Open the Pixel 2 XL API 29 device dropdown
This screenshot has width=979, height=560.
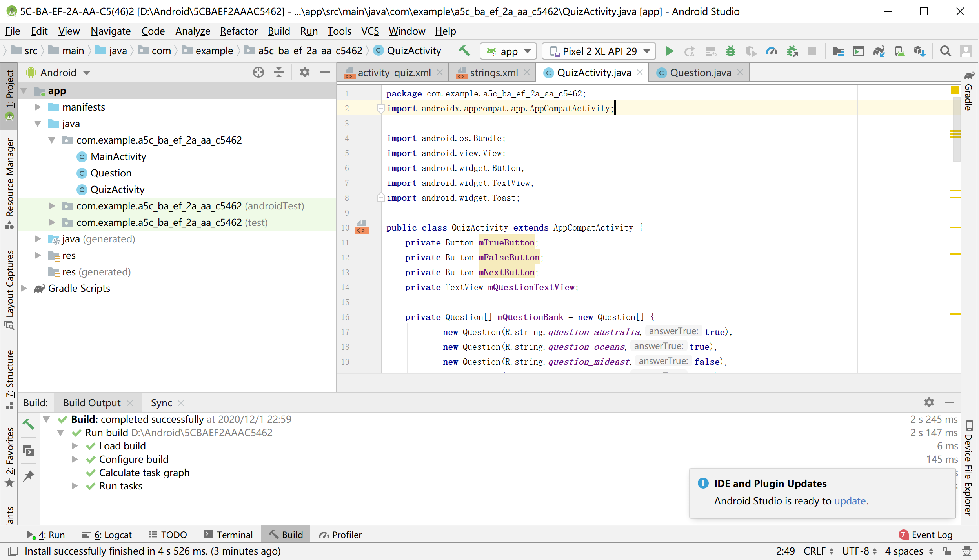click(599, 51)
